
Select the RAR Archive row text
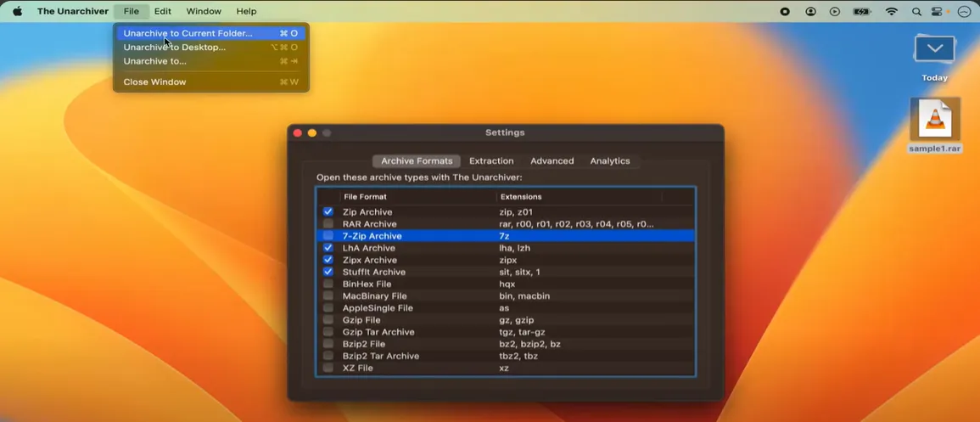369,224
